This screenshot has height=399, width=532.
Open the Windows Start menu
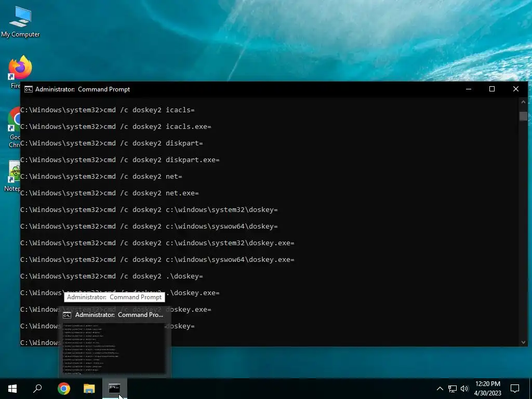[x=12, y=389]
